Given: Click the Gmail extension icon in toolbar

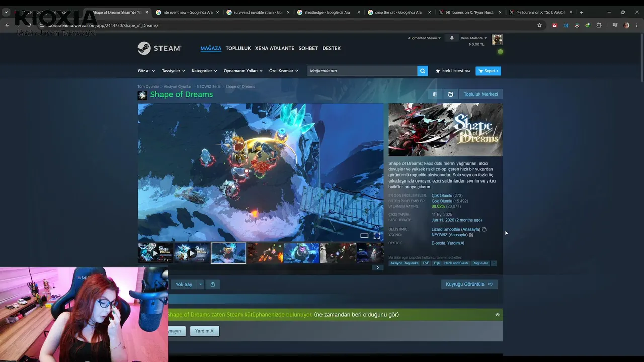Looking at the screenshot, I should pyautogui.click(x=554, y=25).
